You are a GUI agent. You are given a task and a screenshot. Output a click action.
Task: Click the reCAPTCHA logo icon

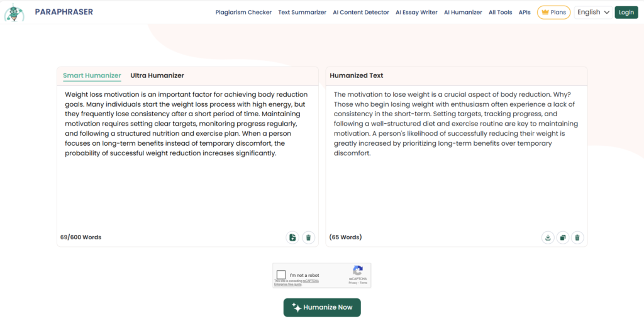click(x=358, y=271)
